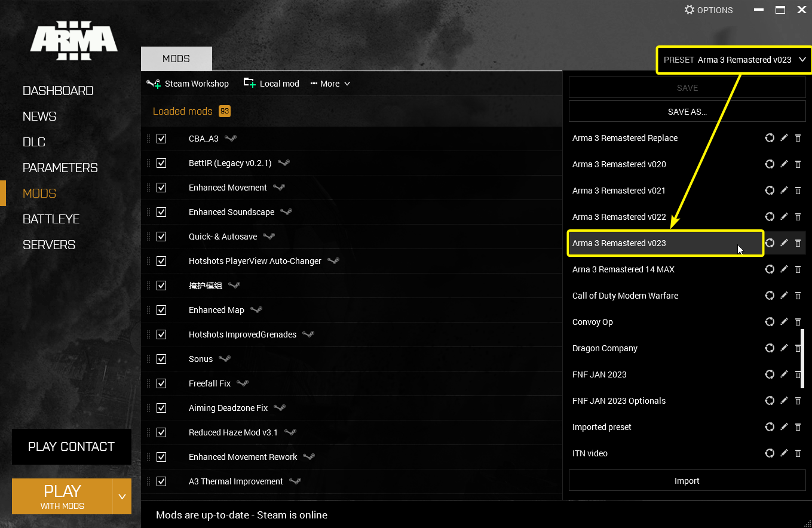This screenshot has height=528, width=812.
Task: Uncheck the Aiming Deadzone Fix mod
Action: [161, 408]
